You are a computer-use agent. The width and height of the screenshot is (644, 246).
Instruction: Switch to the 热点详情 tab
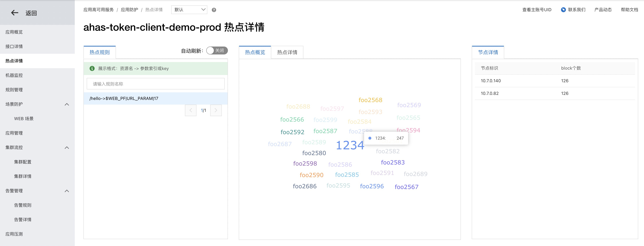coord(287,52)
